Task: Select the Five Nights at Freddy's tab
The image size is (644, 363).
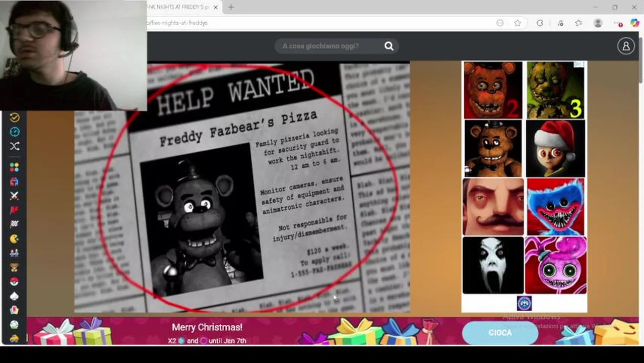Action: point(178,7)
